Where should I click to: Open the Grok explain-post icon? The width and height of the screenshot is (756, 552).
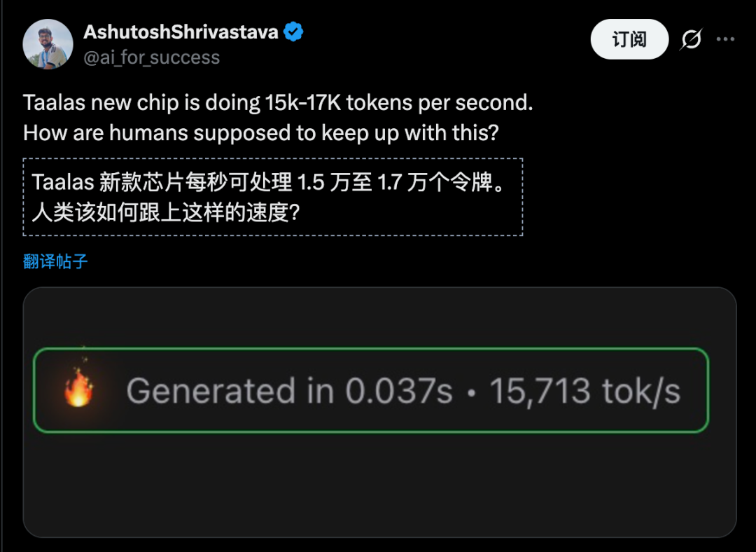pos(691,39)
